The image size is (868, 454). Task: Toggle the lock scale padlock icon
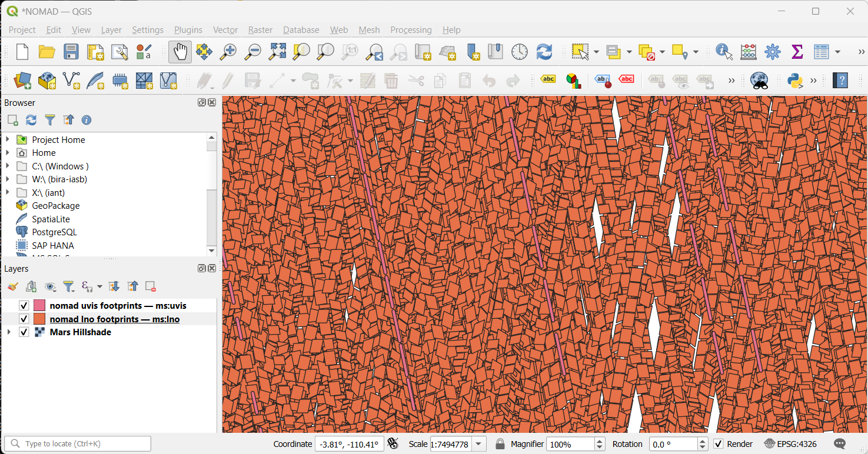tap(500, 444)
